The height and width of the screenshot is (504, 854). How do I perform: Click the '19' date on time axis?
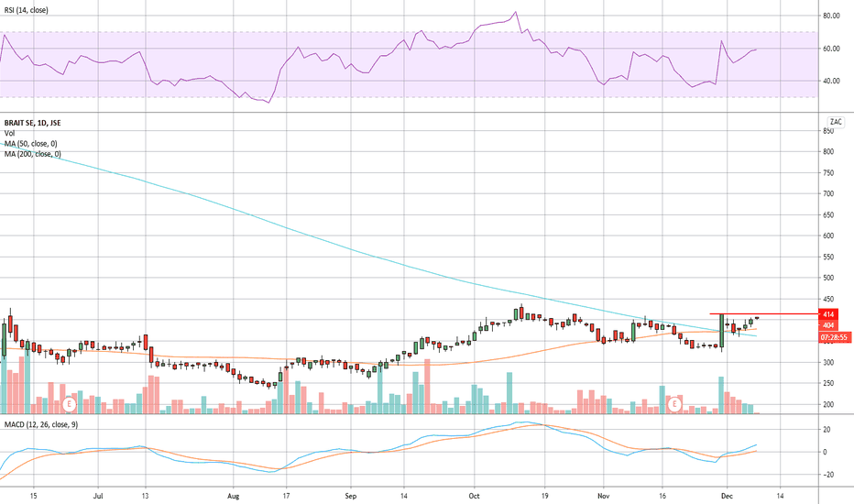pos(544,497)
